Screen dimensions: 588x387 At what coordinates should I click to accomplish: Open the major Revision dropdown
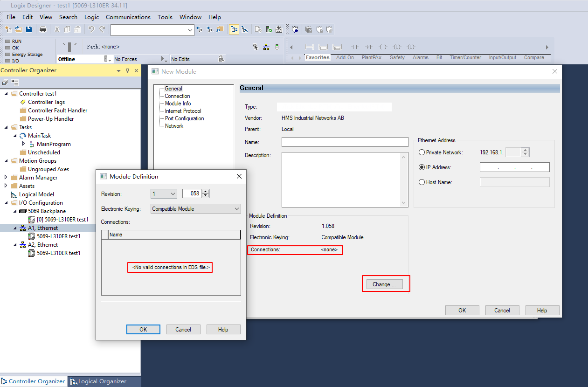164,193
